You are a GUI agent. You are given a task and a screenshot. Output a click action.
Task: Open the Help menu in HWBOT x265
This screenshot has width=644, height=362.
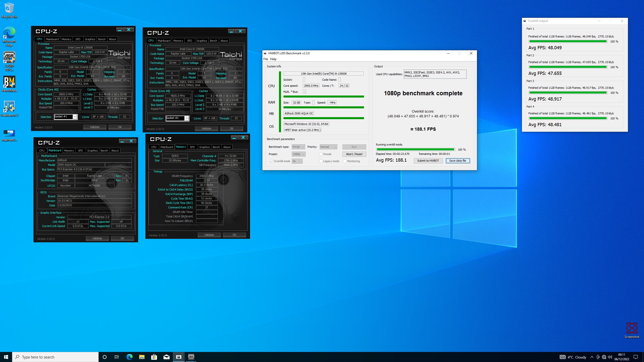click(273, 59)
